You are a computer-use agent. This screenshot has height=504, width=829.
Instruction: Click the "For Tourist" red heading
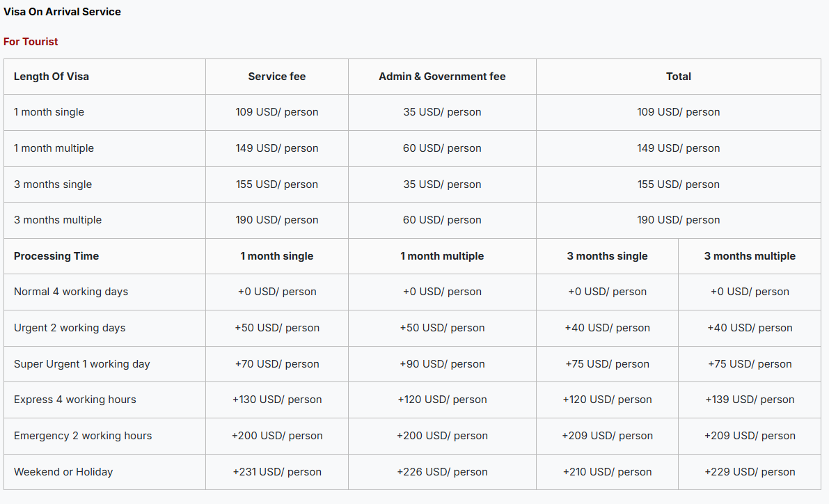click(x=31, y=42)
